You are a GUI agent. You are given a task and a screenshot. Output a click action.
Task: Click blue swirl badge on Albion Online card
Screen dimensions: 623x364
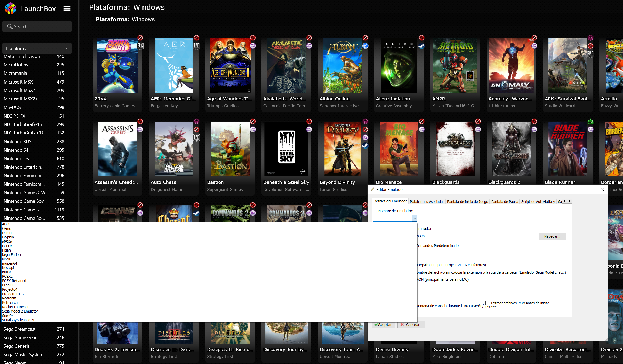coord(365,46)
